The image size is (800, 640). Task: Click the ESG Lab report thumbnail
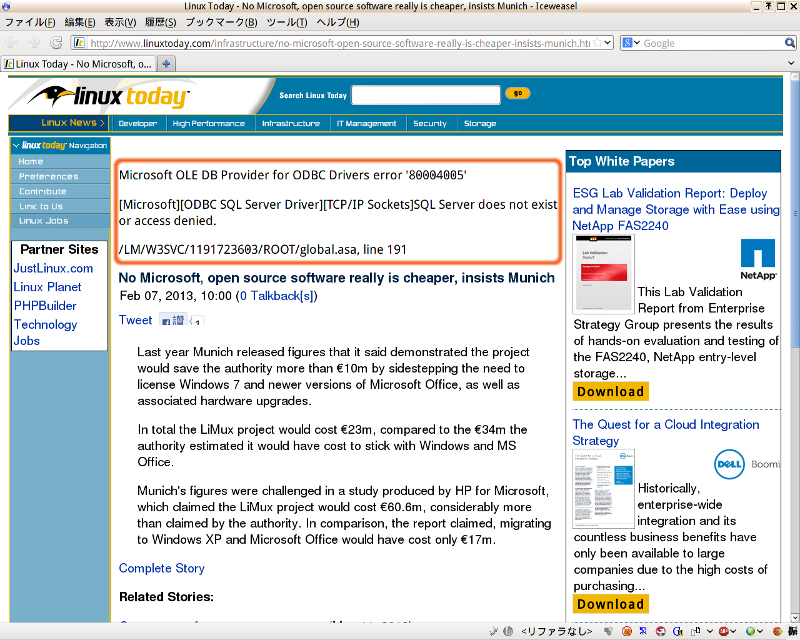(604, 274)
